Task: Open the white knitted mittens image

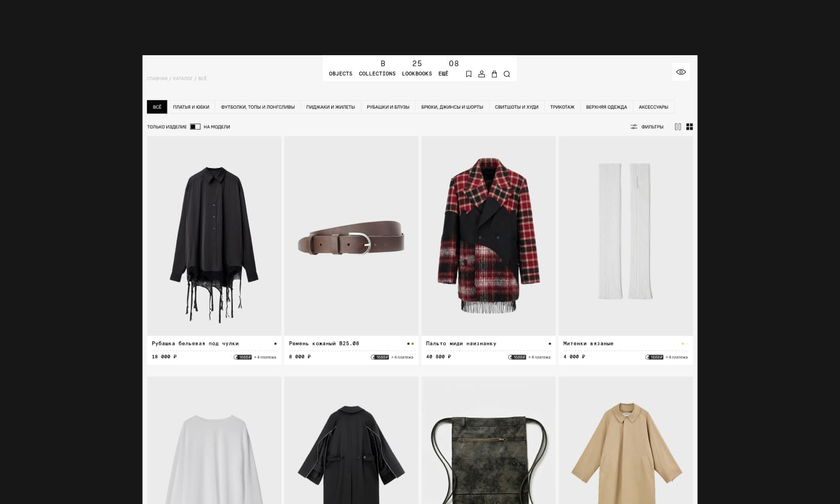Action: 626,236
